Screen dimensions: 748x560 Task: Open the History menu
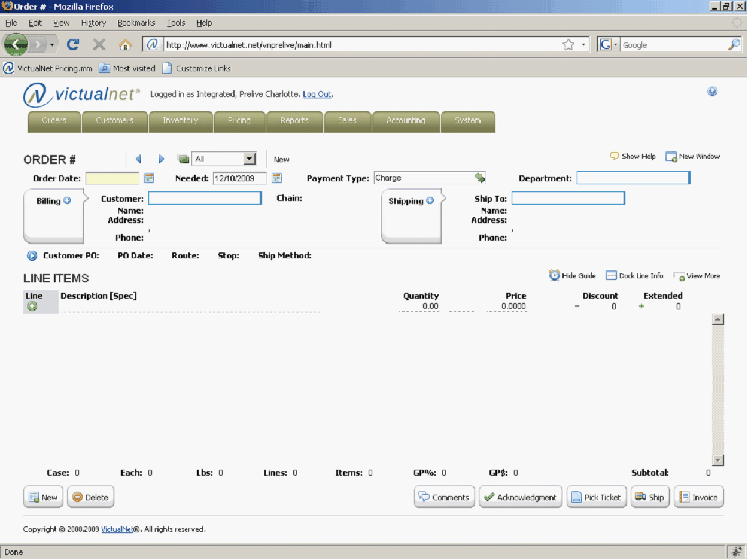coord(93,23)
